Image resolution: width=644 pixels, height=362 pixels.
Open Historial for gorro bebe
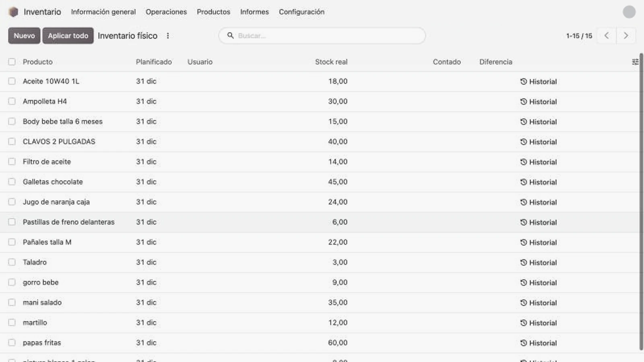[x=538, y=283]
